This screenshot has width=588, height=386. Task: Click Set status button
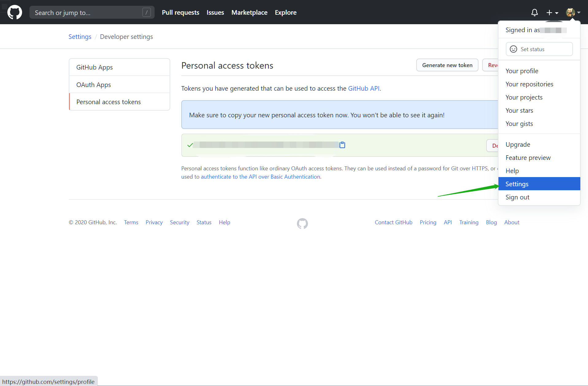point(539,49)
